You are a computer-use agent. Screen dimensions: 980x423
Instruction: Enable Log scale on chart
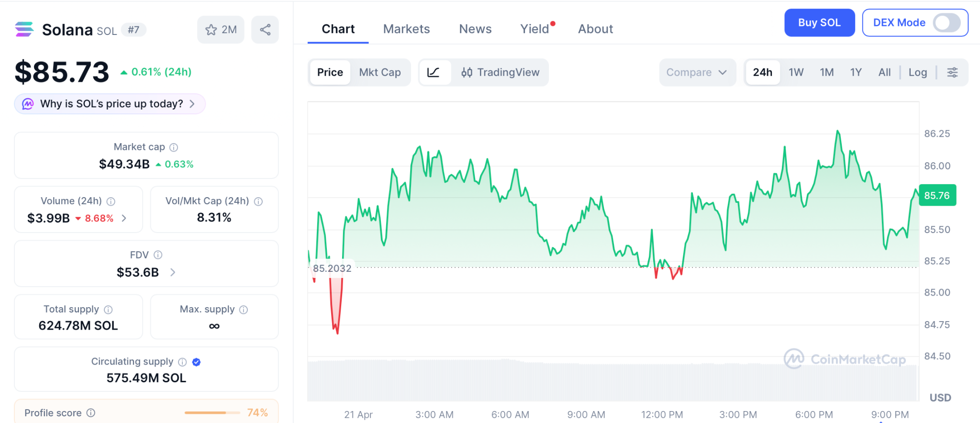917,72
